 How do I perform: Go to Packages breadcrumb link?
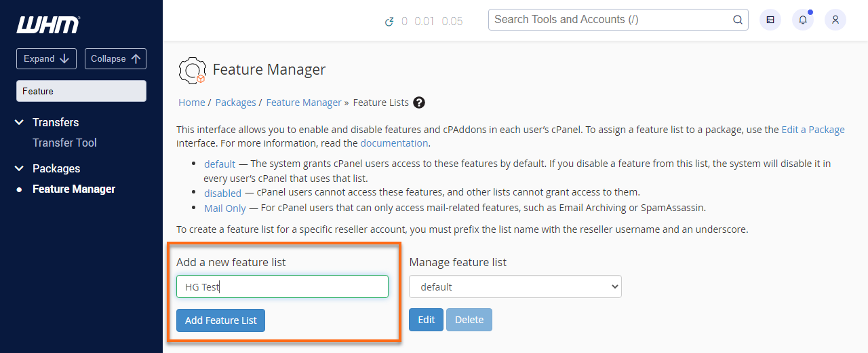[x=235, y=103]
